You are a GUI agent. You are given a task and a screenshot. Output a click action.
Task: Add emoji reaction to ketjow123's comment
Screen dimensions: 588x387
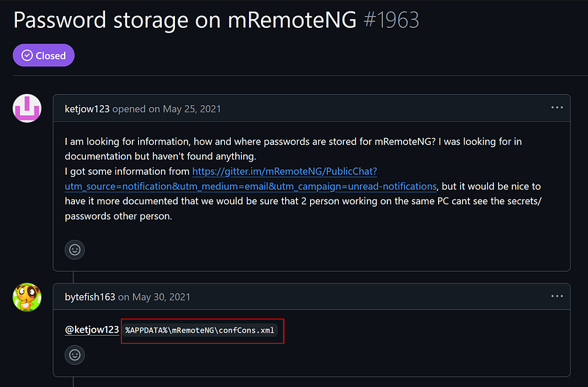point(75,250)
